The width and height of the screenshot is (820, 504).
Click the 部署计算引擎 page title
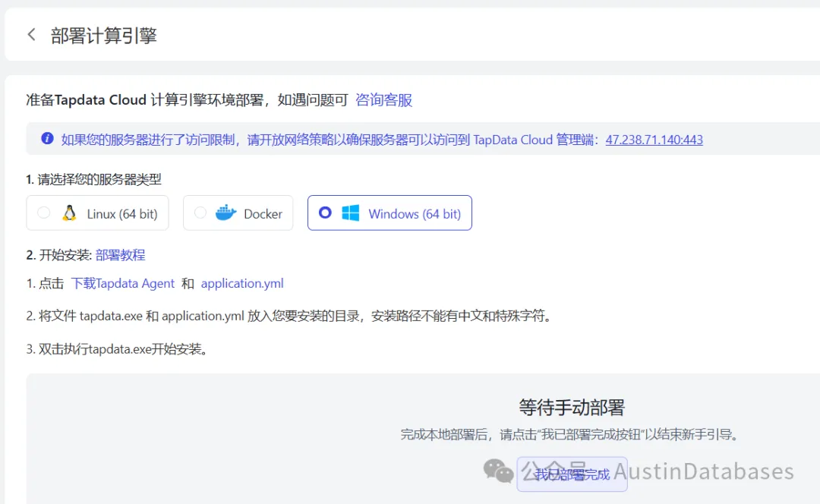103,36
